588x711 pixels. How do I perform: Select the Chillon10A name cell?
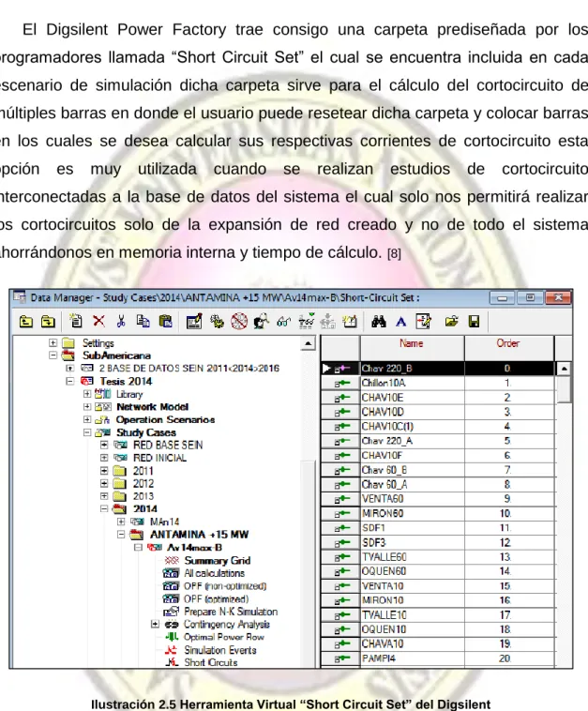tap(412, 383)
